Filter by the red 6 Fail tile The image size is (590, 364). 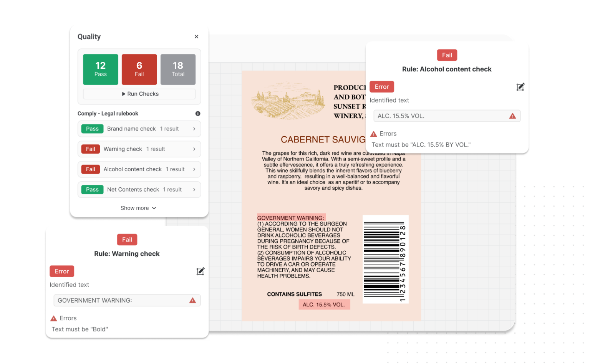coord(139,69)
